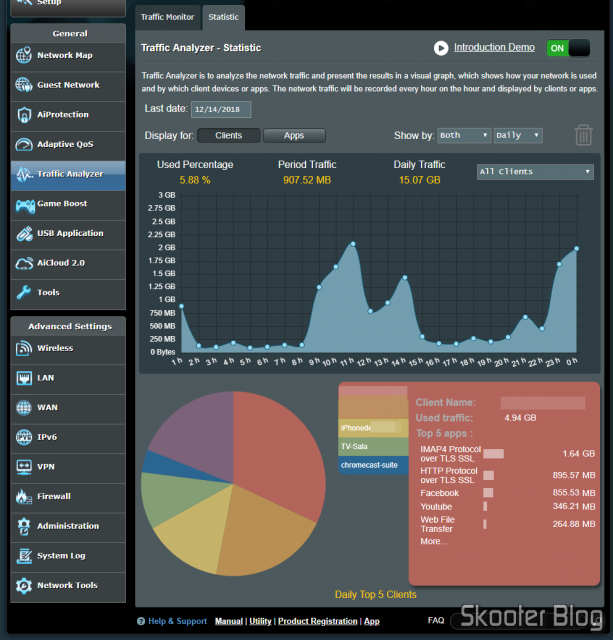Click the 0h data point on graph
The height and width of the screenshot is (640, 613).
click(x=576, y=249)
